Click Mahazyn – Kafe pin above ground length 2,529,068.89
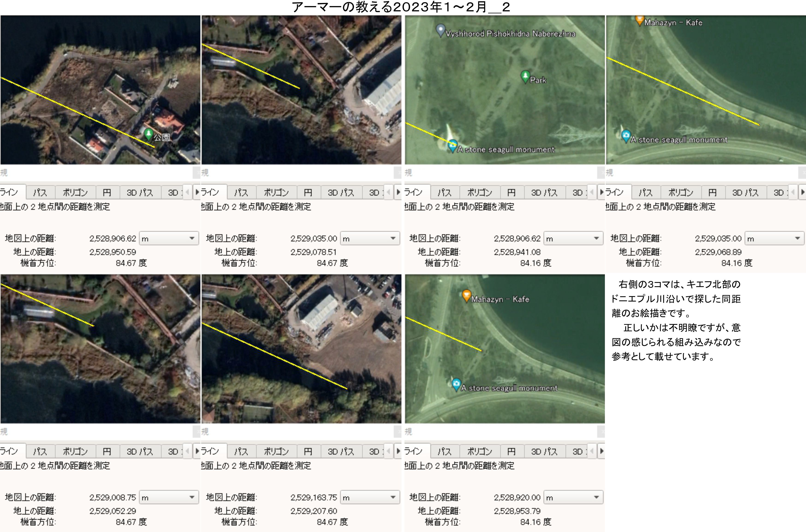The width and height of the screenshot is (806, 532). click(640, 20)
